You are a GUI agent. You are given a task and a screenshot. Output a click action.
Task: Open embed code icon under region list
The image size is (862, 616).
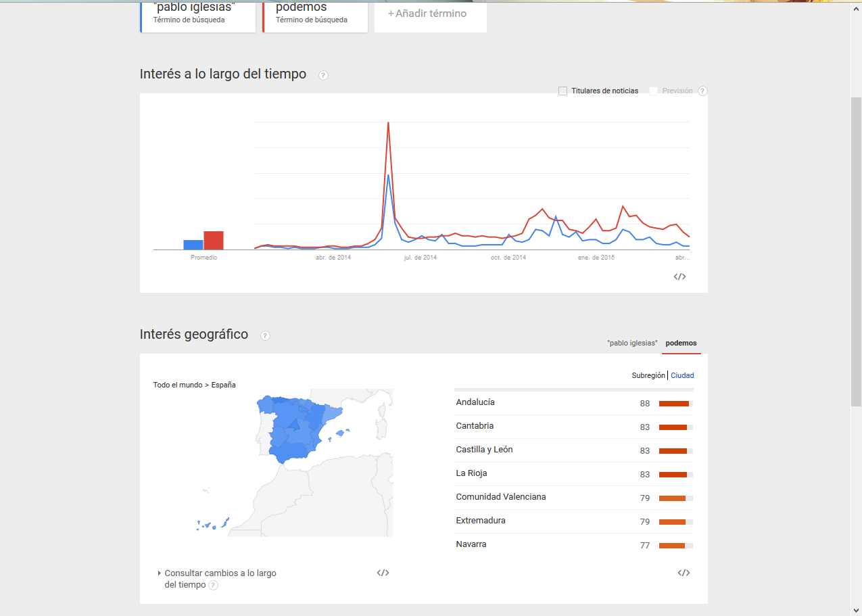(684, 573)
